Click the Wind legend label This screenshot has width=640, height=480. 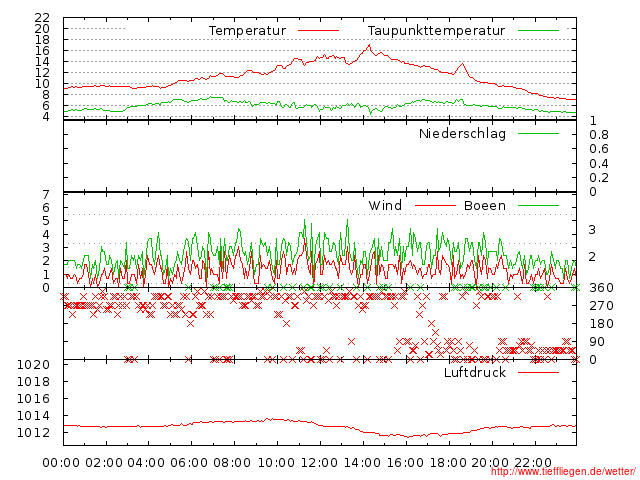point(385,205)
